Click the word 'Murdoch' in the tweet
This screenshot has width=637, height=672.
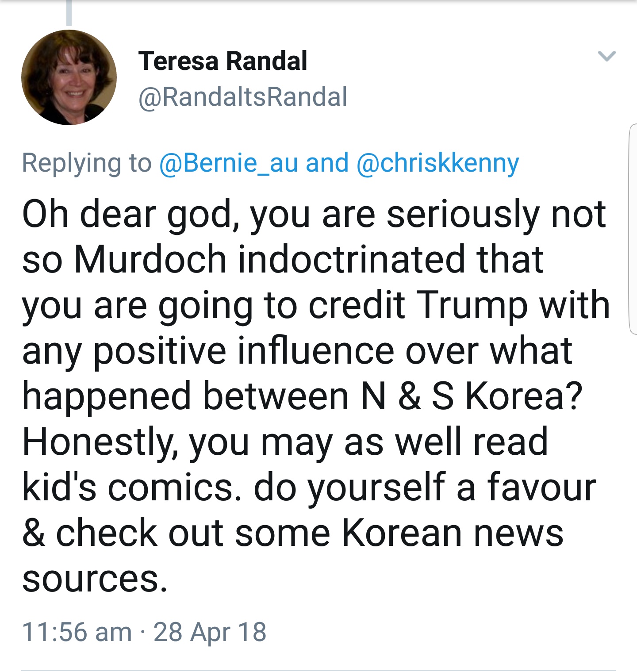tap(150, 259)
